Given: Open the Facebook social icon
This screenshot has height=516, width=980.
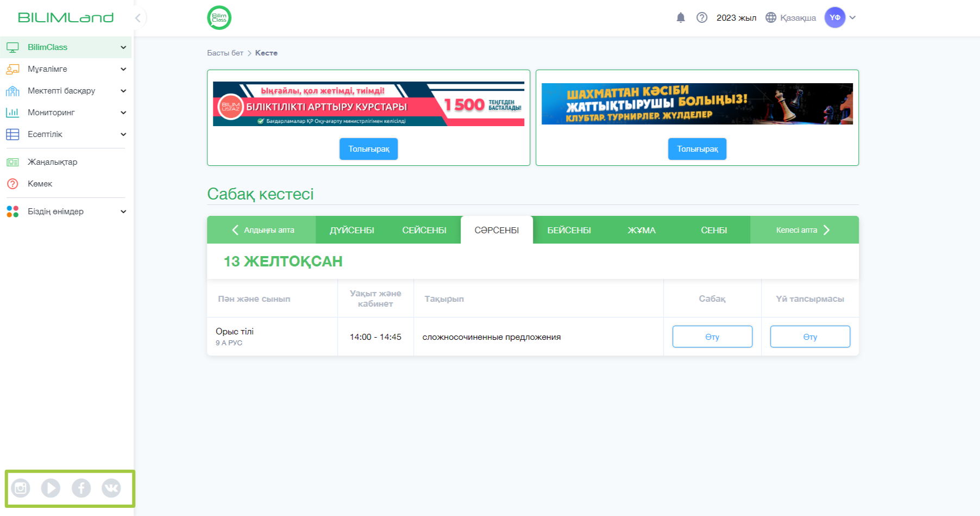Looking at the screenshot, I should tap(81, 488).
